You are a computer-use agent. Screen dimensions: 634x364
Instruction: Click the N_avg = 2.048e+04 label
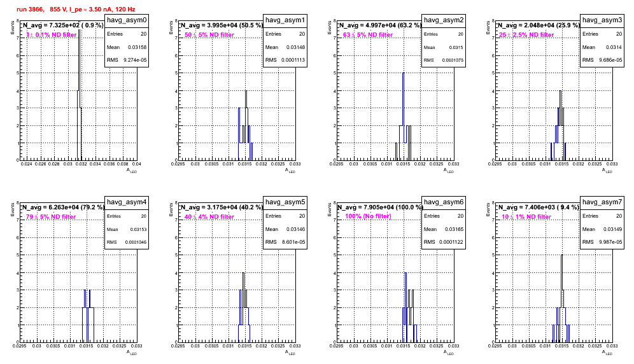tap(538, 25)
